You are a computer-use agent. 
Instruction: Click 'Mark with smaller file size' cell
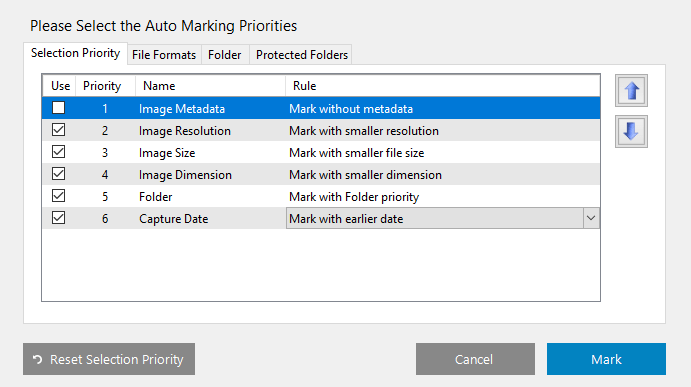click(x=442, y=153)
